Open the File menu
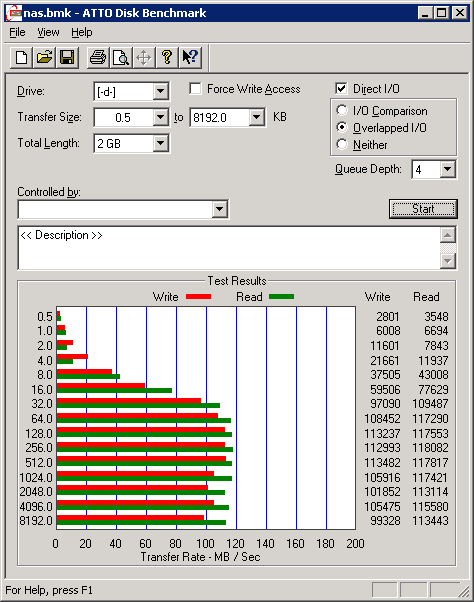 [x=17, y=32]
